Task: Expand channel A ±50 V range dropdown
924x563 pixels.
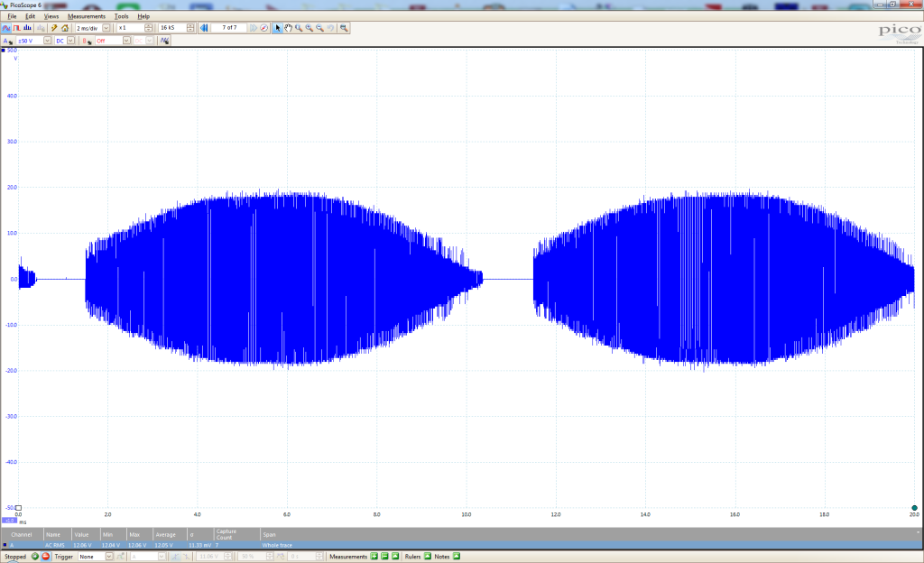Action: [47, 41]
